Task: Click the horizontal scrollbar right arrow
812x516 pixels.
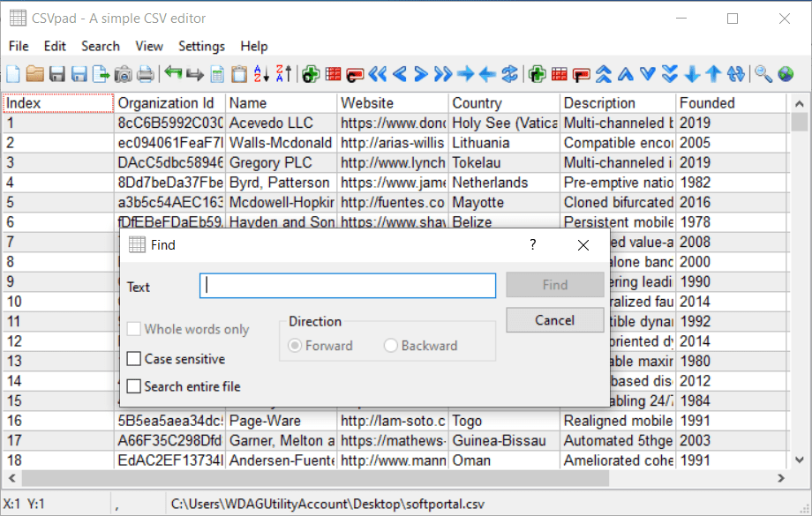Action: [x=781, y=478]
